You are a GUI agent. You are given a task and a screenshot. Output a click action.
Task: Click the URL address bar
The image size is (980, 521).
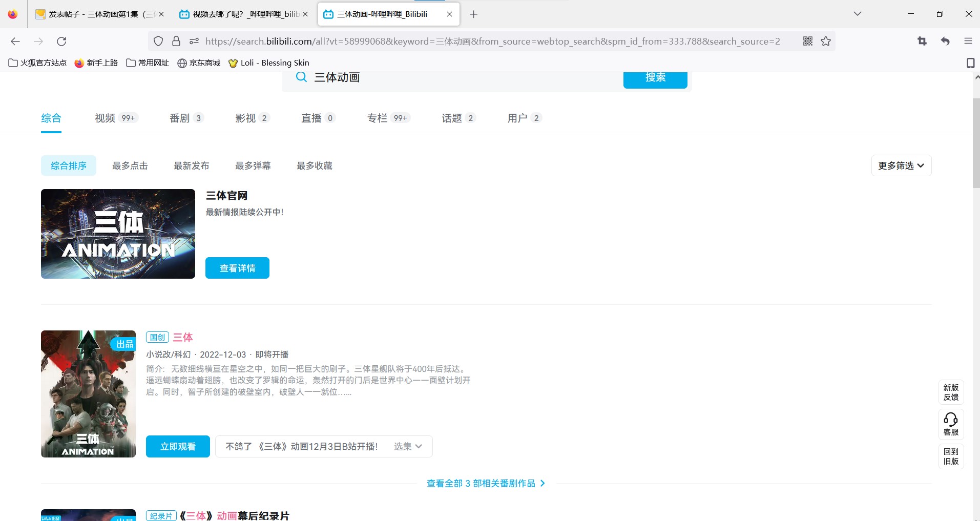click(492, 41)
